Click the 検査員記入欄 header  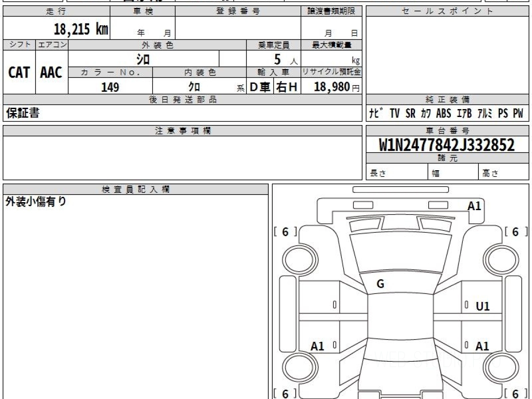point(136,189)
